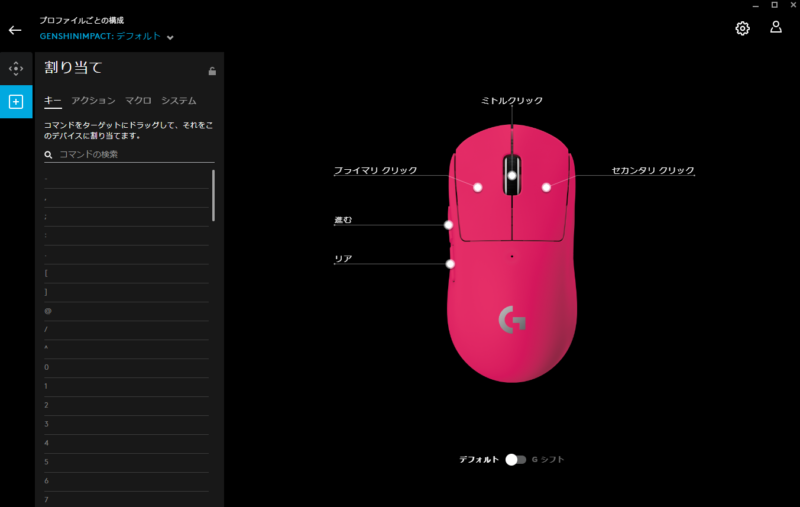Go back using the left arrow icon
Screen dimensions: 800x507
point(15,30)
